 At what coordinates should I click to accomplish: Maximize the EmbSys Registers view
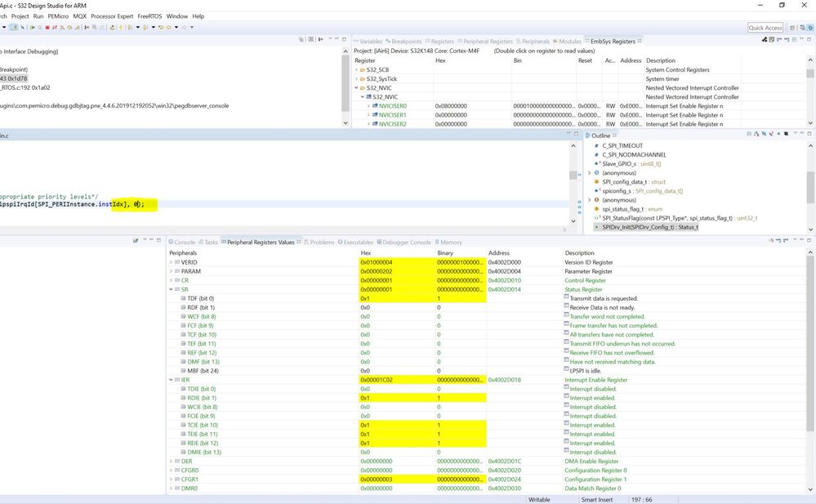(809, 39)
